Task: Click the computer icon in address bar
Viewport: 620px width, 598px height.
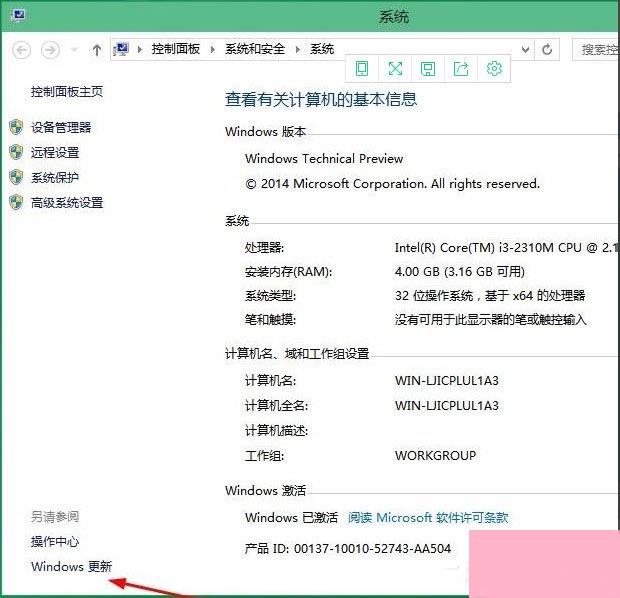Action: coord(121,49)
